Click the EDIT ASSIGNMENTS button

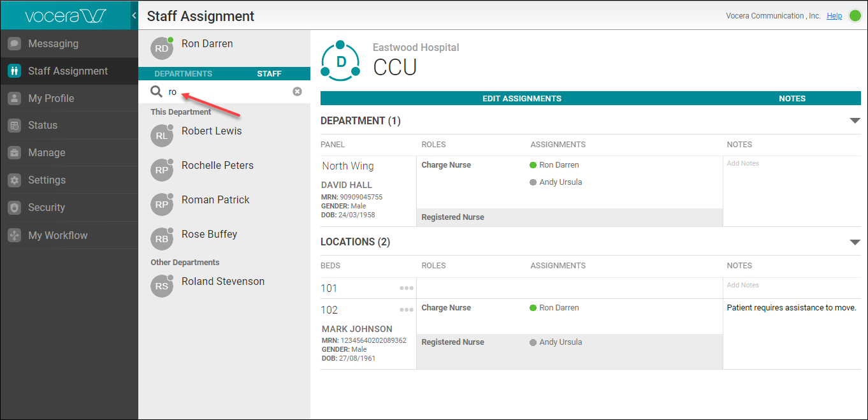pos(521,99)
